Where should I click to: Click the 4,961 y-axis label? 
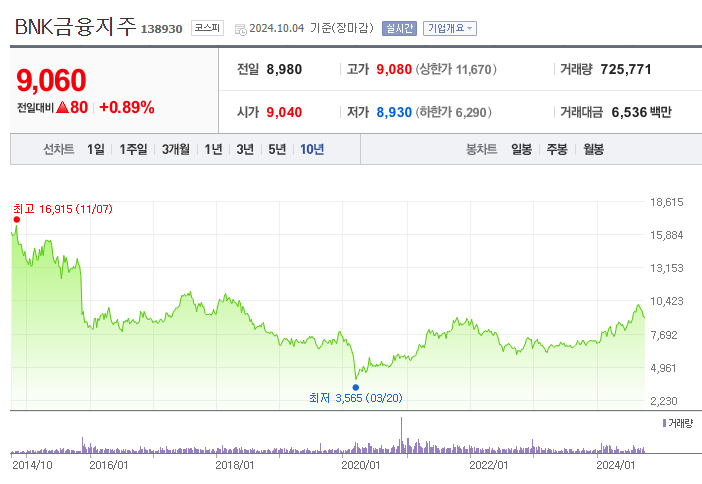coord(663,368)
